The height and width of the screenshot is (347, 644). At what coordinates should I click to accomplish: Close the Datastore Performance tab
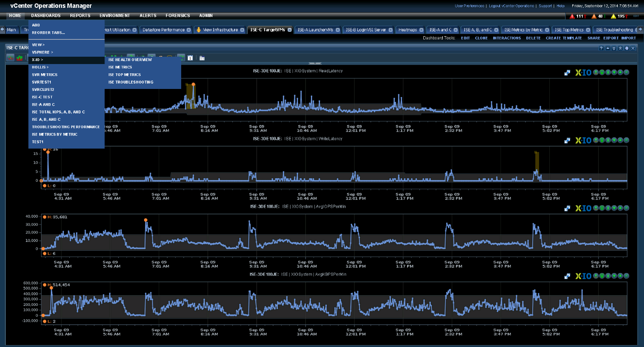tap(189, 30)
